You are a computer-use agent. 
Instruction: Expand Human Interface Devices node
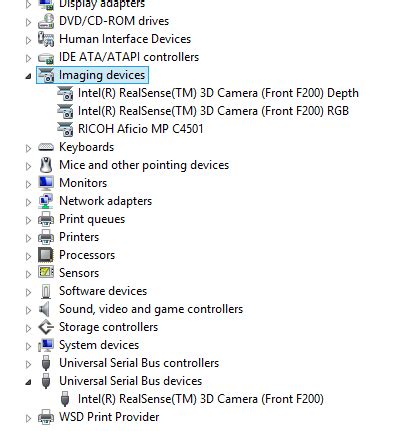click(x=28, y=40)
